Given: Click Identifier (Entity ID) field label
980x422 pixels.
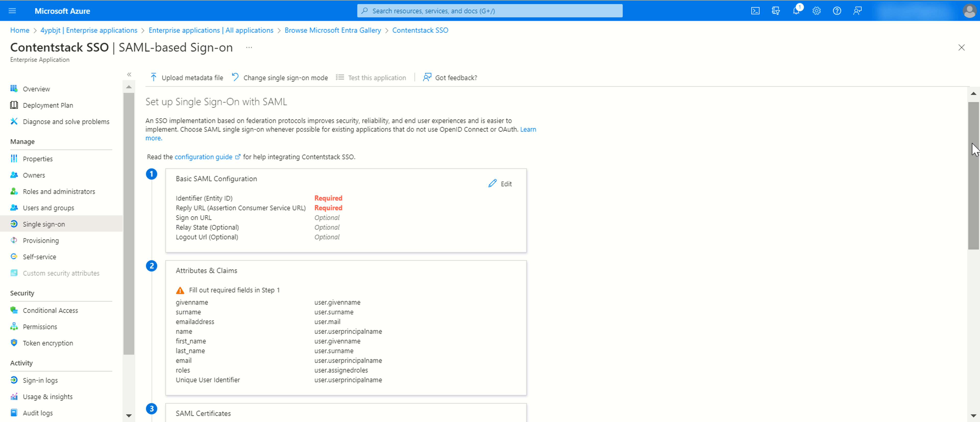Looking at the screenshot, I should click(x=204, y=198).
